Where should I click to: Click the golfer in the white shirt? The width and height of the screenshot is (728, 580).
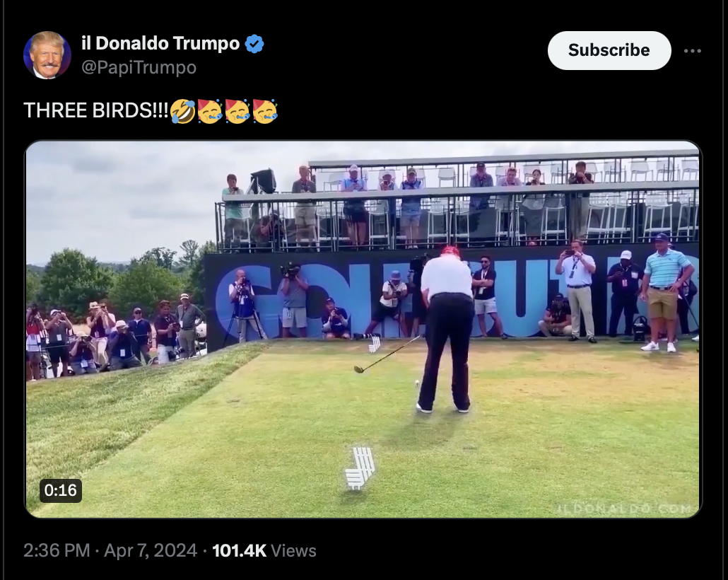click(x=446, y=329)
